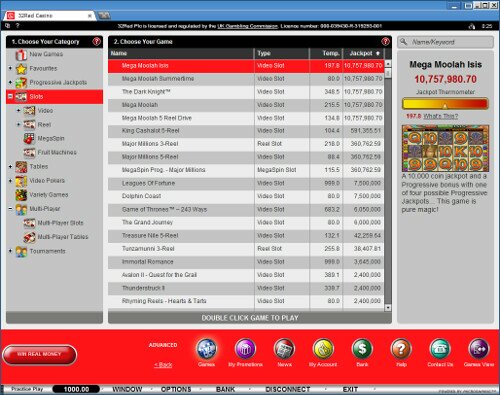Screen dimensions: 500x395
Task: Expand the Reel subcategory
Action: (18, 124)
